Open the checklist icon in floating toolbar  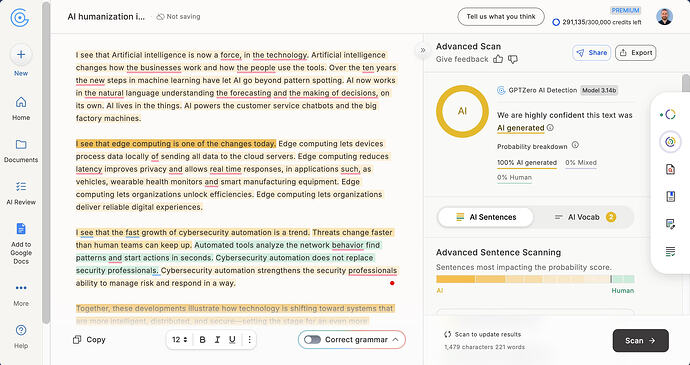click(670, 252)
